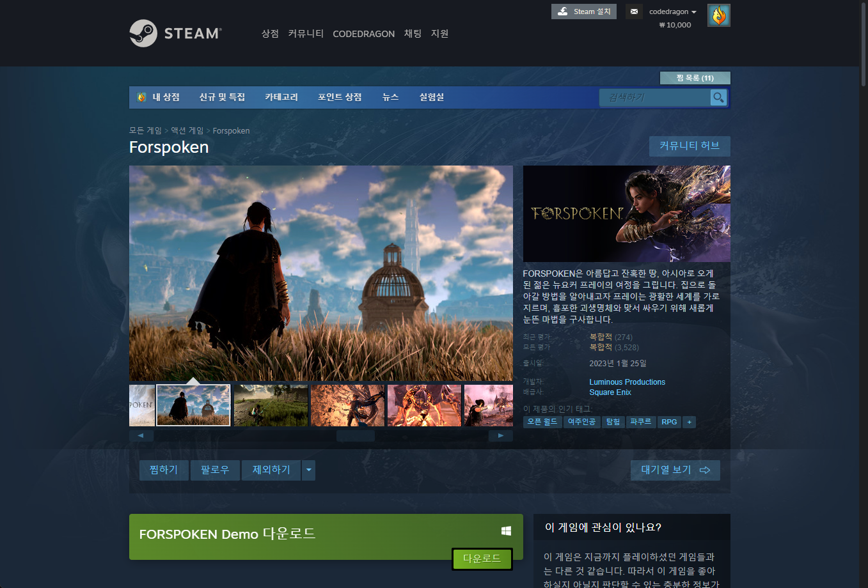The image size is (868, 588).
Task: Click the 내 상점 store icon
Action: point(141,97)
